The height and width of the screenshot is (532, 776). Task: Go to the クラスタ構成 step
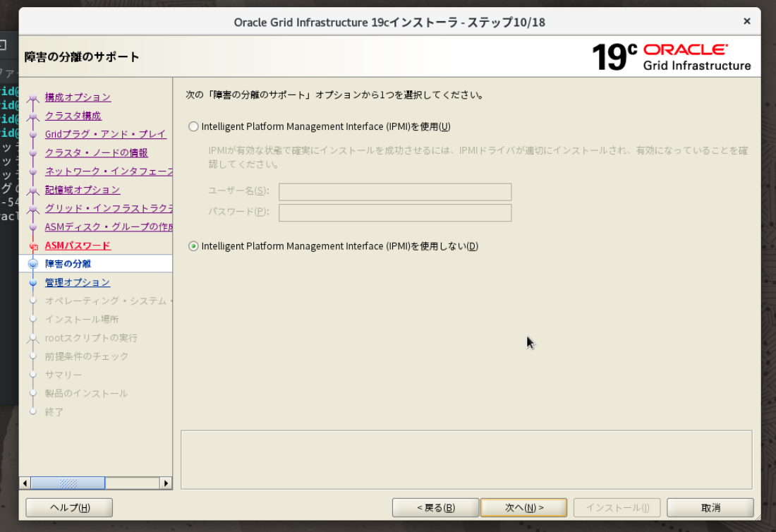pyautogui.click(x=73, y=116)
